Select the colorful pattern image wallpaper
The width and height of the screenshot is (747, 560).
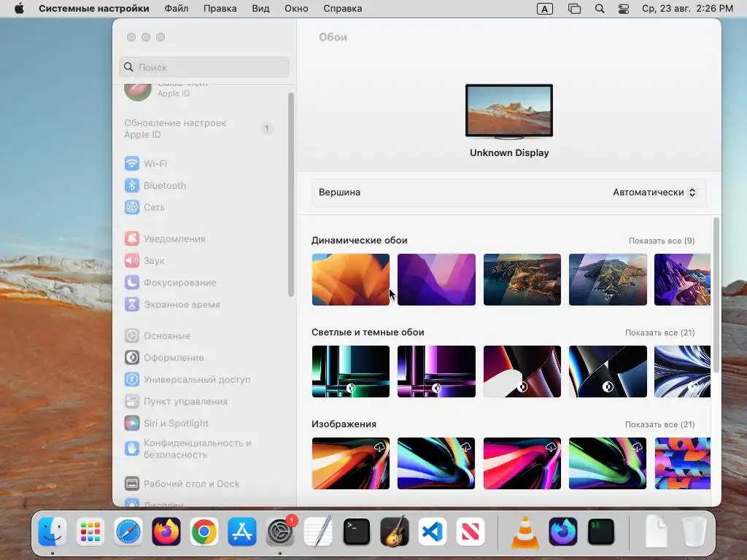682,463
